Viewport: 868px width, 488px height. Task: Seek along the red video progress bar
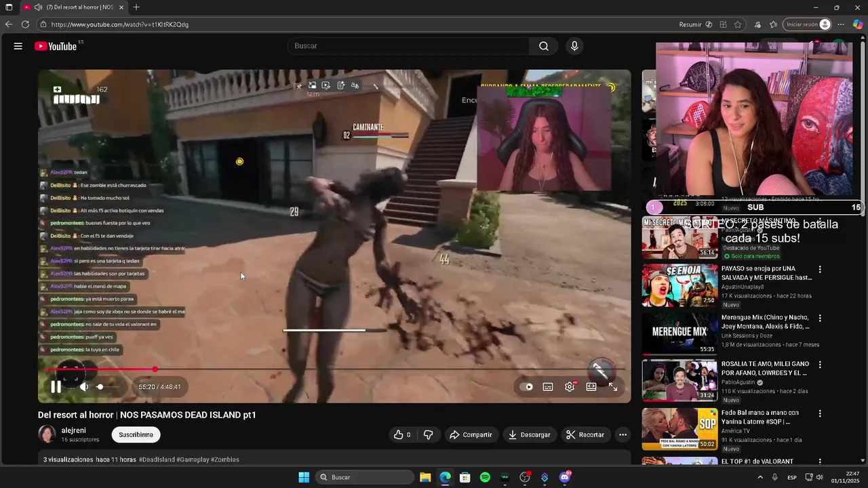(x=334, y=369)
